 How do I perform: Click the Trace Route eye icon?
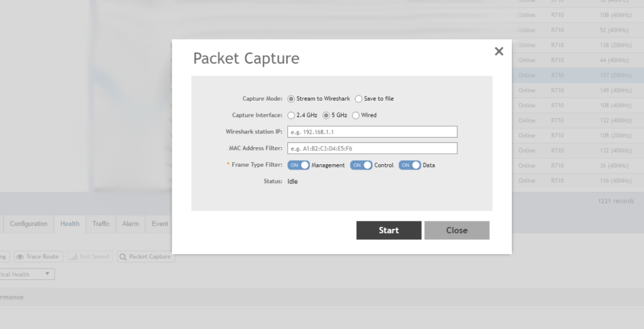coord(19,257)
